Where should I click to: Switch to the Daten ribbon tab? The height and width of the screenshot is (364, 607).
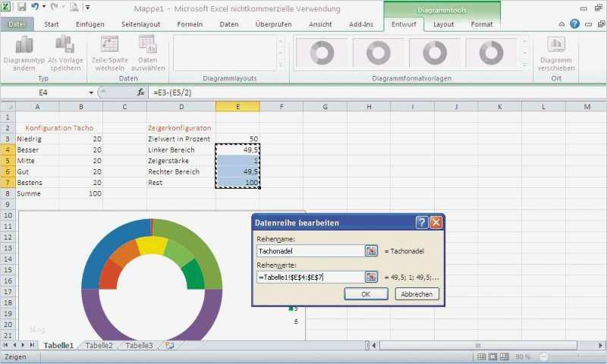[229, 24]
